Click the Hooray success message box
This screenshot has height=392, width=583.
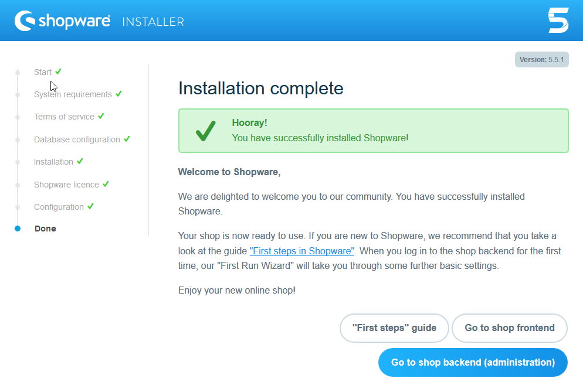(x=373, y=131)
